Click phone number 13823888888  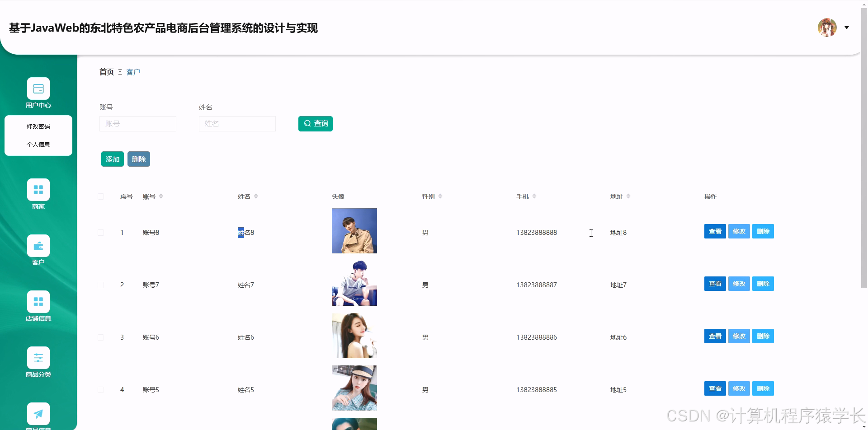pos(537,233)
